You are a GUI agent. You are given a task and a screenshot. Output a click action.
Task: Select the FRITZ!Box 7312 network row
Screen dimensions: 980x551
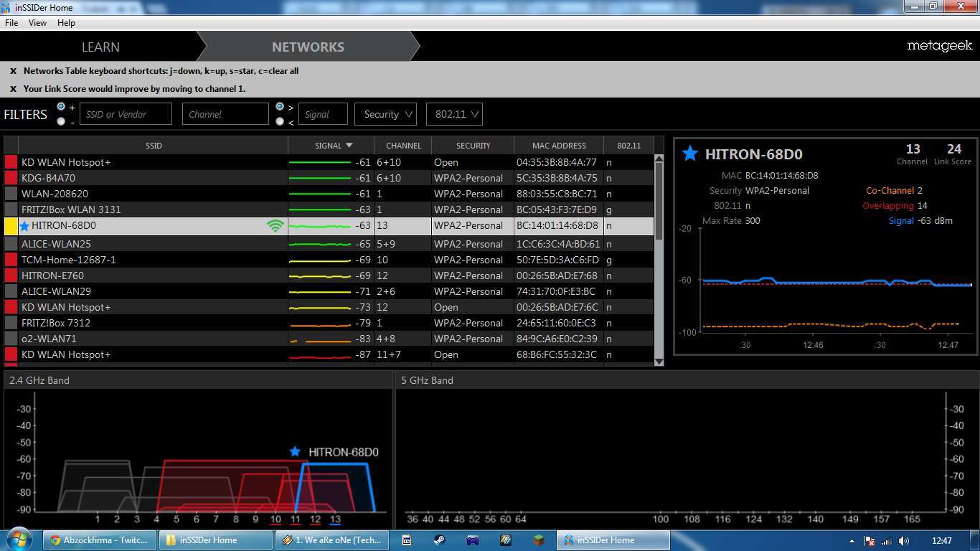(329, 323)
